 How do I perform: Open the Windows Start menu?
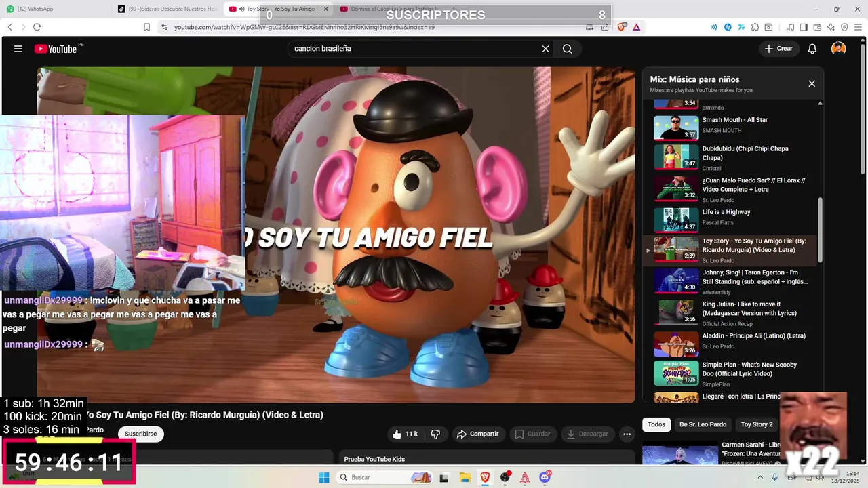pos(323,477)
